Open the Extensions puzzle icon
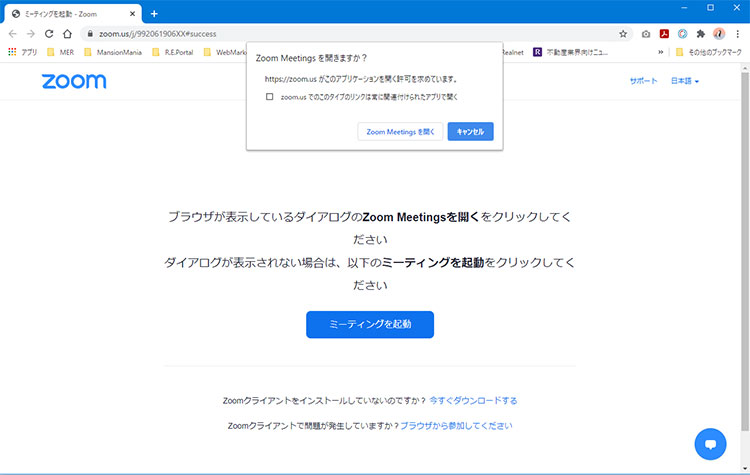This screenshot has width=750, height=475. tap(701, 33)
